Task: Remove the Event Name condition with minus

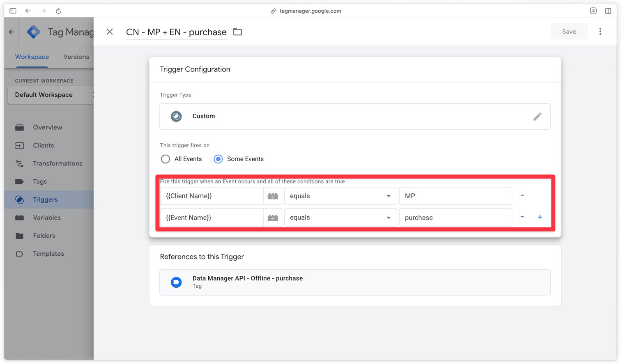Action: coord(522,217)
